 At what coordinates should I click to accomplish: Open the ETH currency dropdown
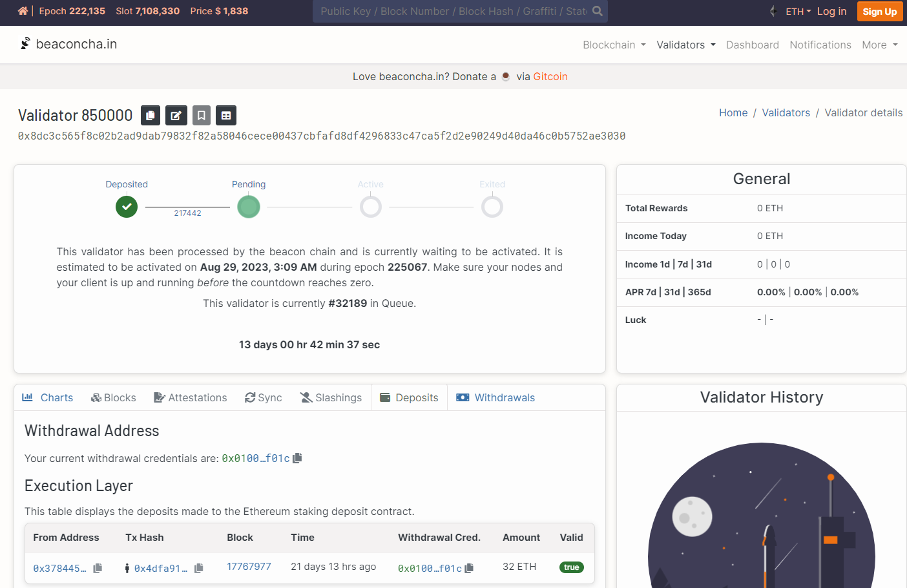coord(798,12)
